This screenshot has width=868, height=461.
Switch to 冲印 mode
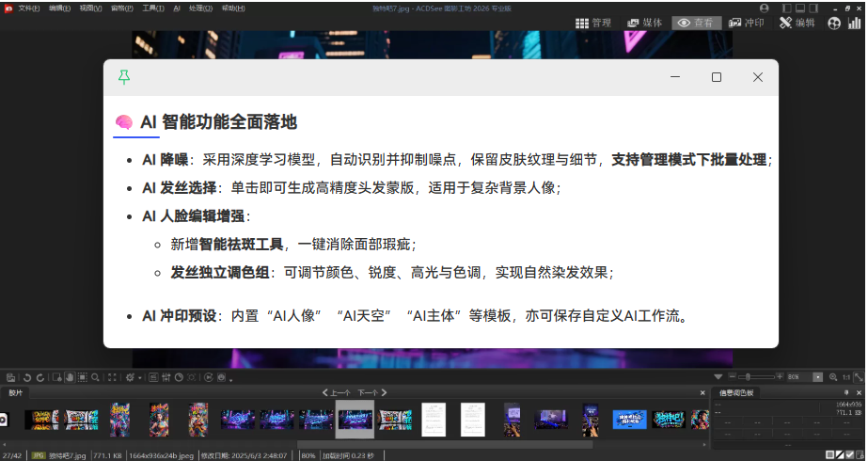pyautogui.click(x=746, y=23)
